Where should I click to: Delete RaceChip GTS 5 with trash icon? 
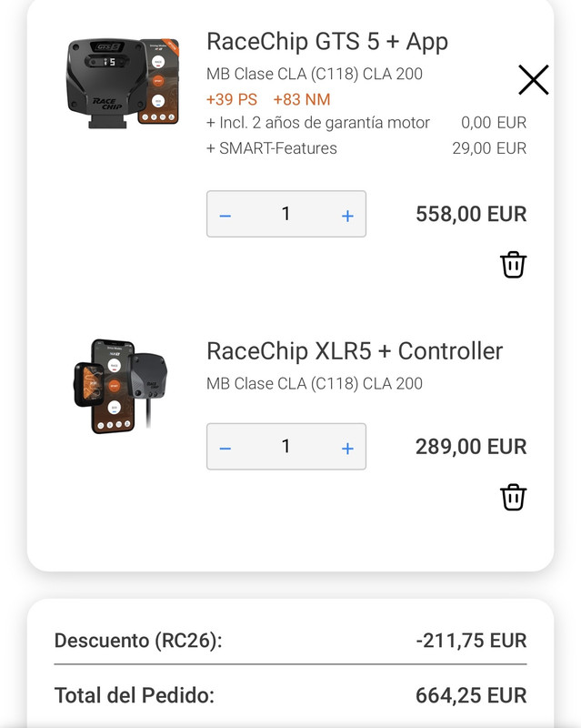tap(513, 265)
